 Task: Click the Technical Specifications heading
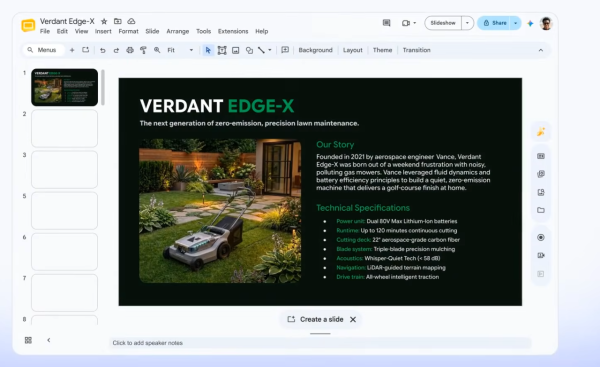363,208
